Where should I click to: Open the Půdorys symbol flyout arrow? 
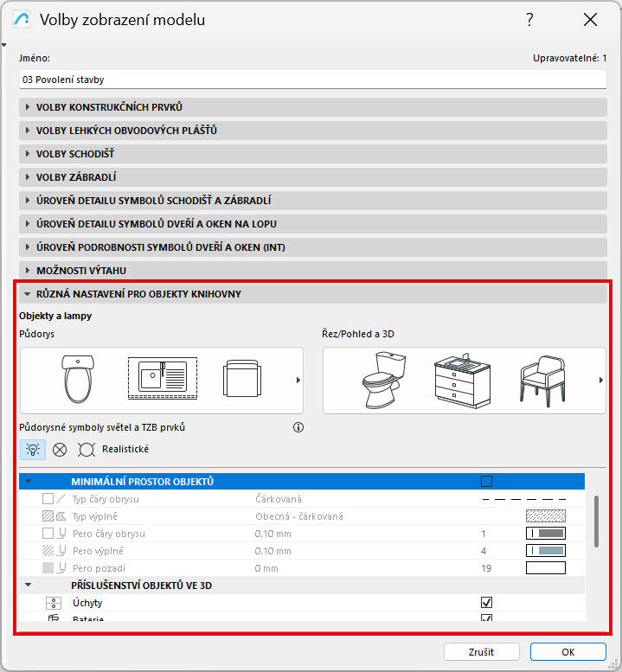(x=298, y=381)
